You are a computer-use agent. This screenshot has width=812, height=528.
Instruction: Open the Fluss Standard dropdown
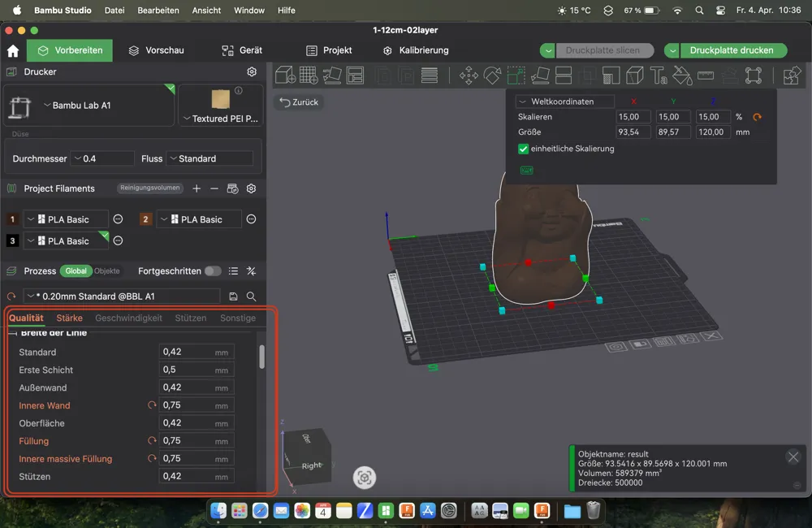coord(209,158)
